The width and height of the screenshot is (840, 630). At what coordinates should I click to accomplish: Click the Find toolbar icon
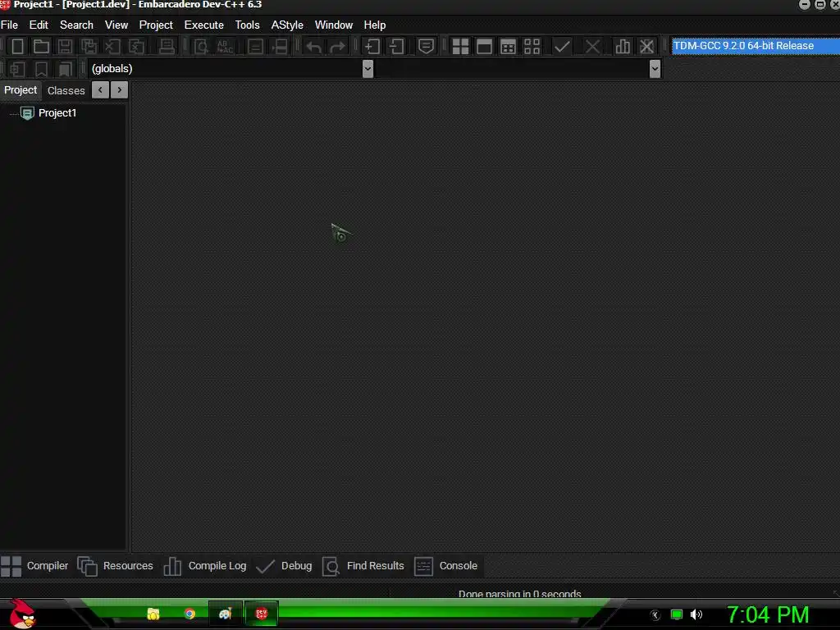[201, 46]
